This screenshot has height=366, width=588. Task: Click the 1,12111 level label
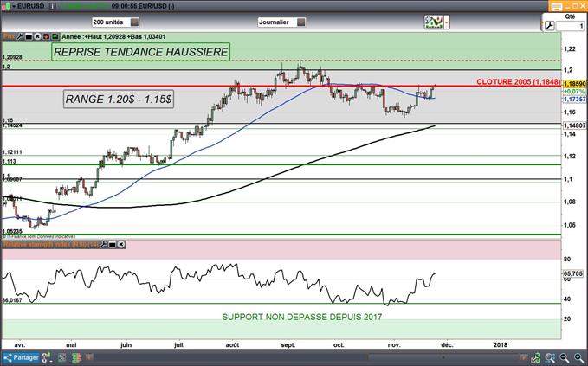click(x=12, y=152)
